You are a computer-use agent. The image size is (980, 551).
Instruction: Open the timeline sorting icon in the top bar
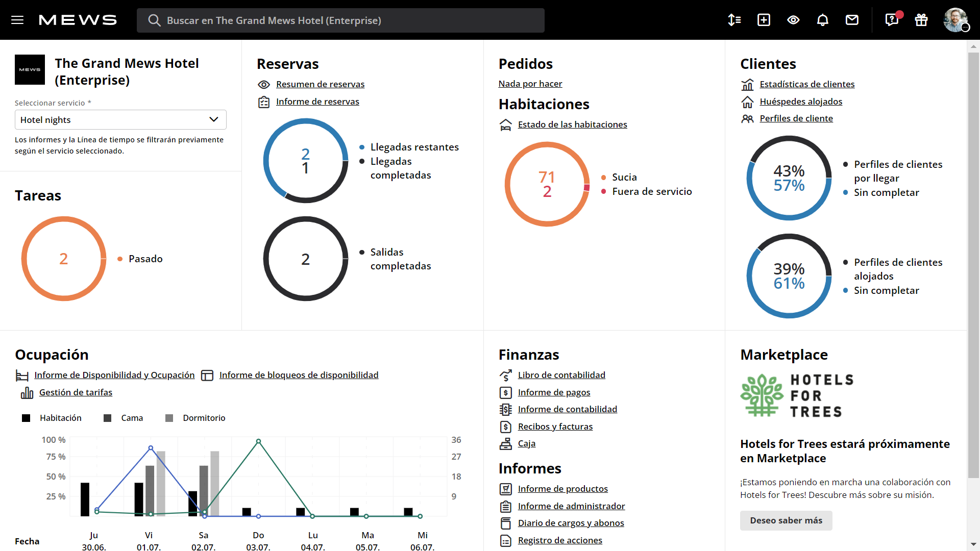tap(734, 20)
